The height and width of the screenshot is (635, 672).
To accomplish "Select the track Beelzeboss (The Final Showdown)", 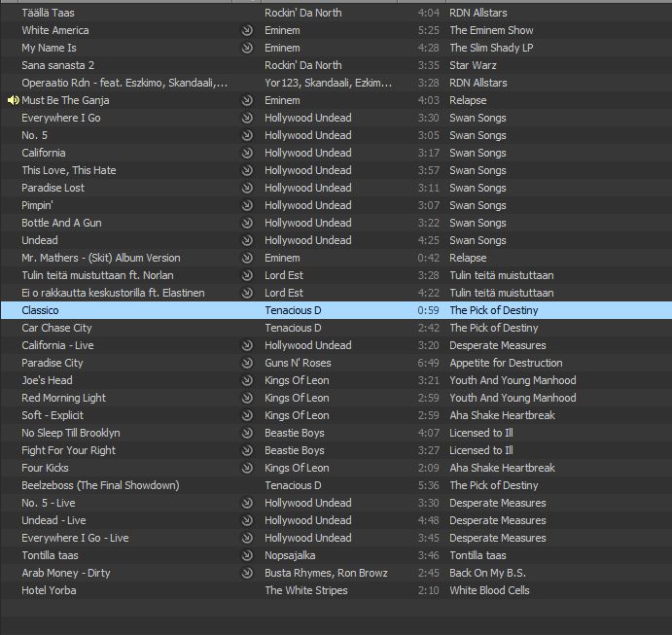I will click(x=100, y=485).
